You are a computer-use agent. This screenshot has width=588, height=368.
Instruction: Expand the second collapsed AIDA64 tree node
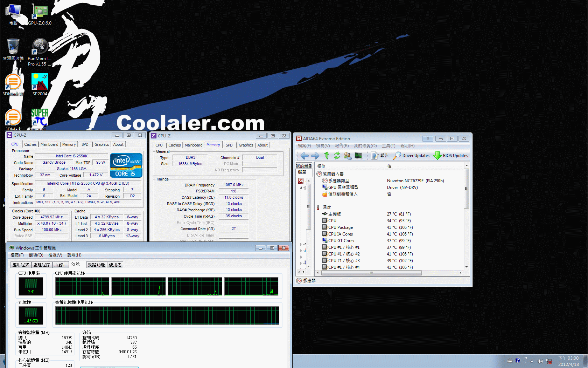(301, 251)
